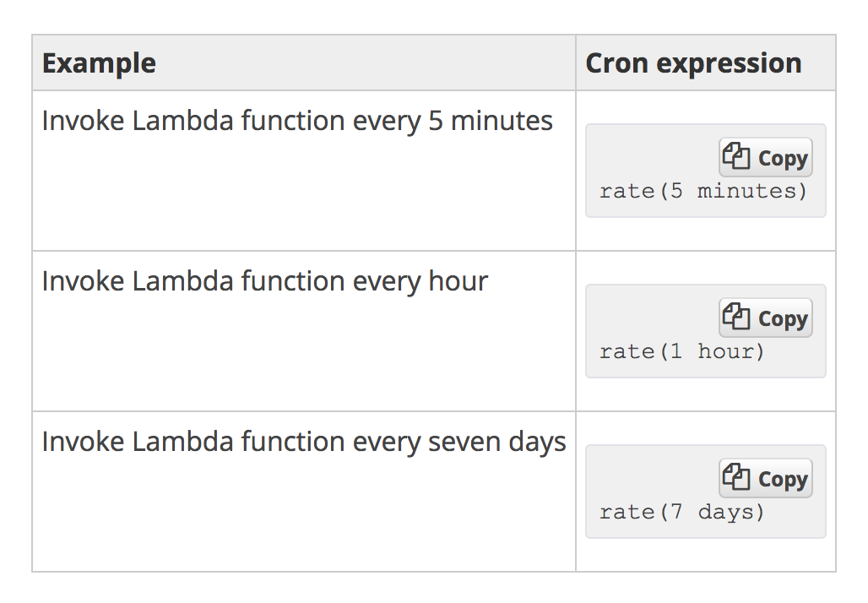Click the copy icon for rate(5 minutes)
Image resolution: width=868 pixels, height=603 pixels.
736,156
